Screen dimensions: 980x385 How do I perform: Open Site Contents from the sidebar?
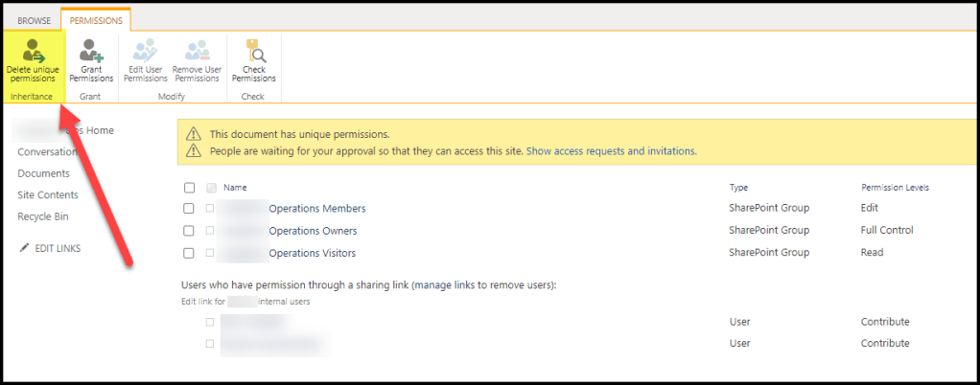tap(48, 195)
